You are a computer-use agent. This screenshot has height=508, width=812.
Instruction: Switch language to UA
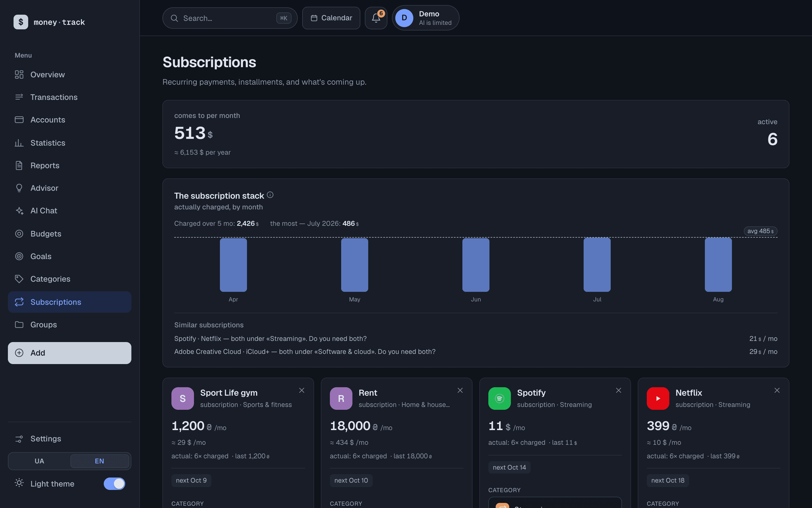39,461
